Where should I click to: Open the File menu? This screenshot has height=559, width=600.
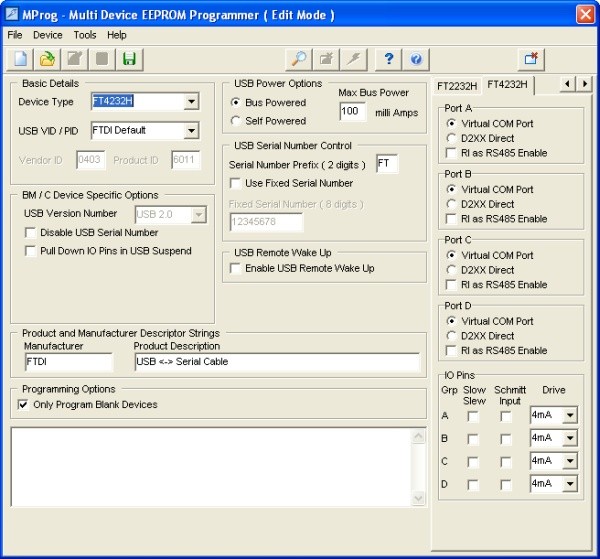coord(15,35)
